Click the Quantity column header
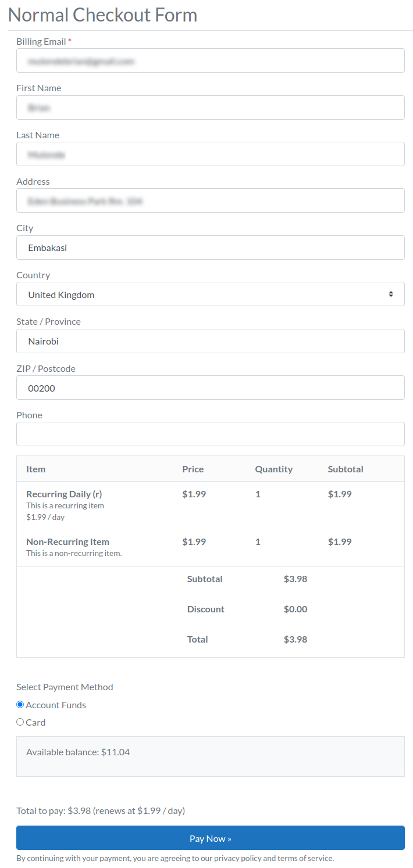 [273, 469]
